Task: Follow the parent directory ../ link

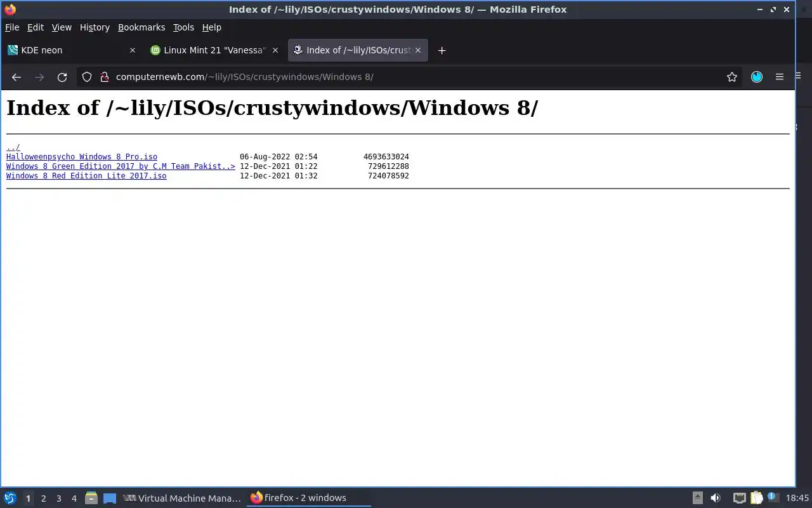Action: coord(13,147)
